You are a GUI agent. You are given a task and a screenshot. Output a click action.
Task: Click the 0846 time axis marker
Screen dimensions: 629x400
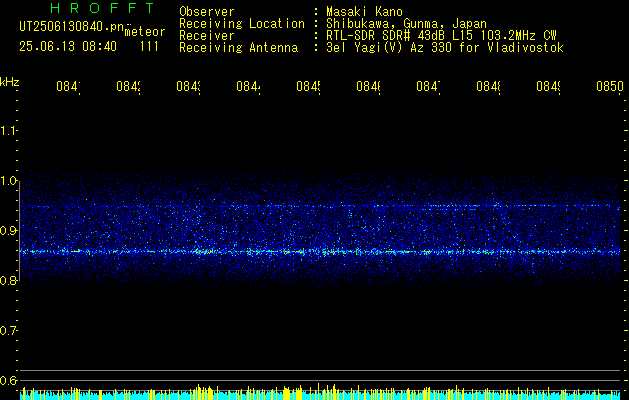368,86
